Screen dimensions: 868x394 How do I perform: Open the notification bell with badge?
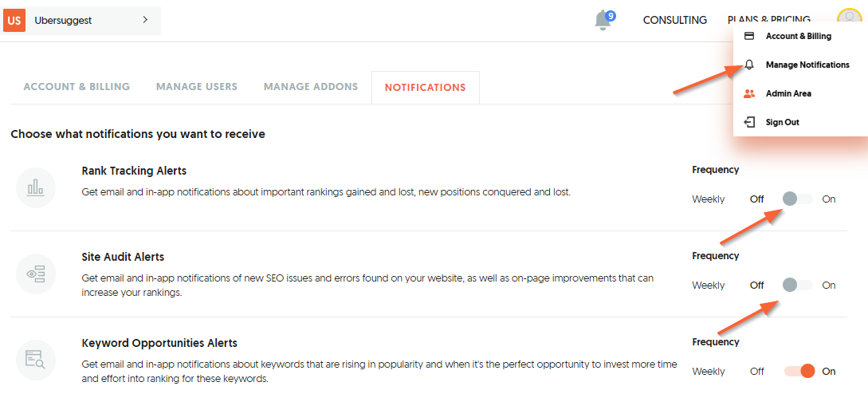[604, 21]
